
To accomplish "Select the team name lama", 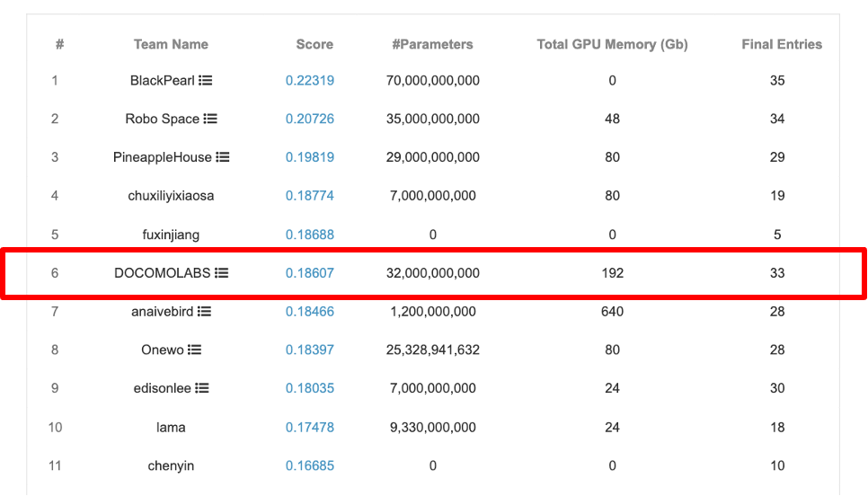I will [x=171, y=427].
